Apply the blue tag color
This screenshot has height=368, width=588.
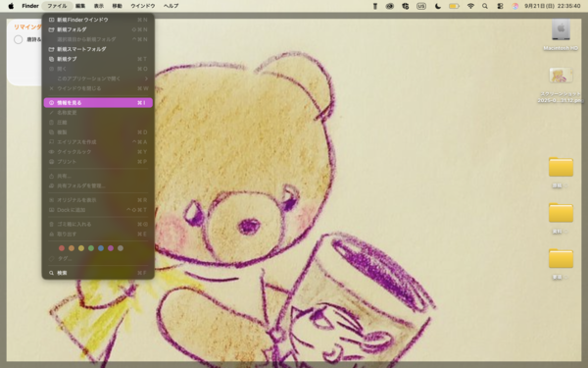tap(101, 248)
